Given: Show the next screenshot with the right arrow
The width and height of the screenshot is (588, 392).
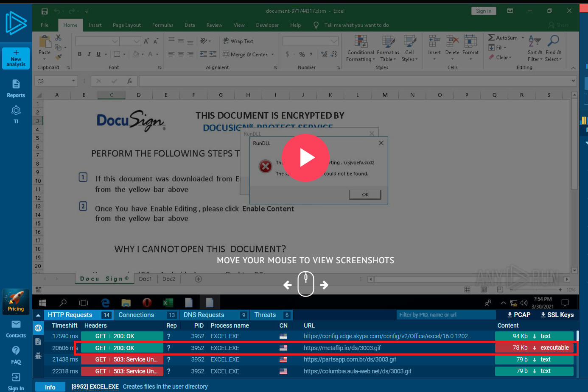Looking at the screenshot, I should (x=324, y=285).
